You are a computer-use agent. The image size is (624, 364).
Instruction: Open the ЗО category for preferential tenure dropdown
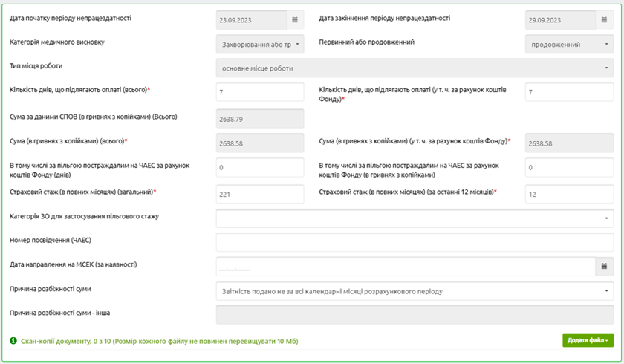click(415, 218)
